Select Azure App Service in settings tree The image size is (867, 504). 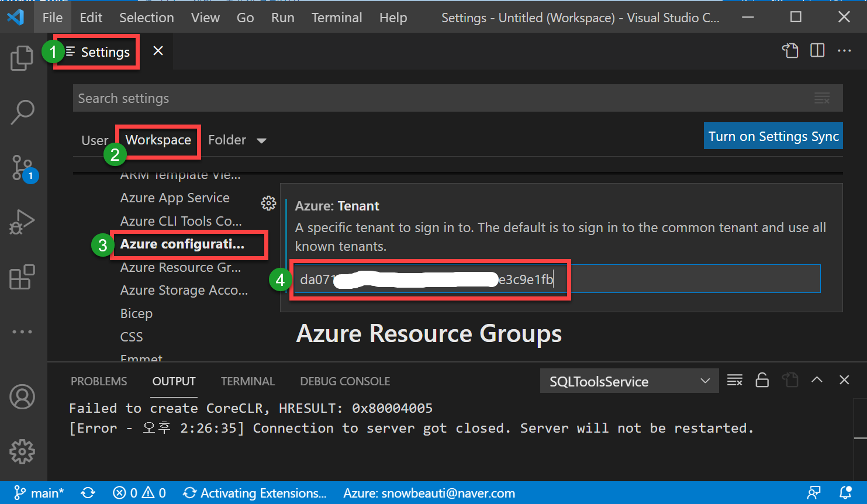coord(175,198)
